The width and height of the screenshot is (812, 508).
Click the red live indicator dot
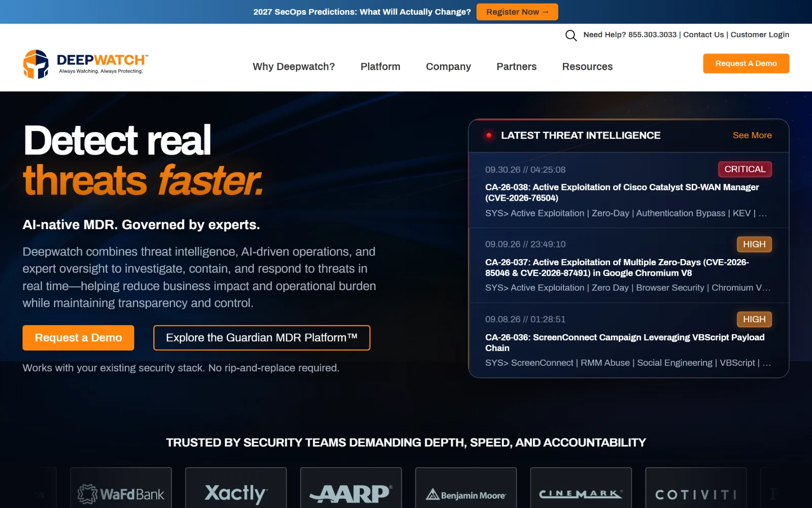click(x=489, y=135)
